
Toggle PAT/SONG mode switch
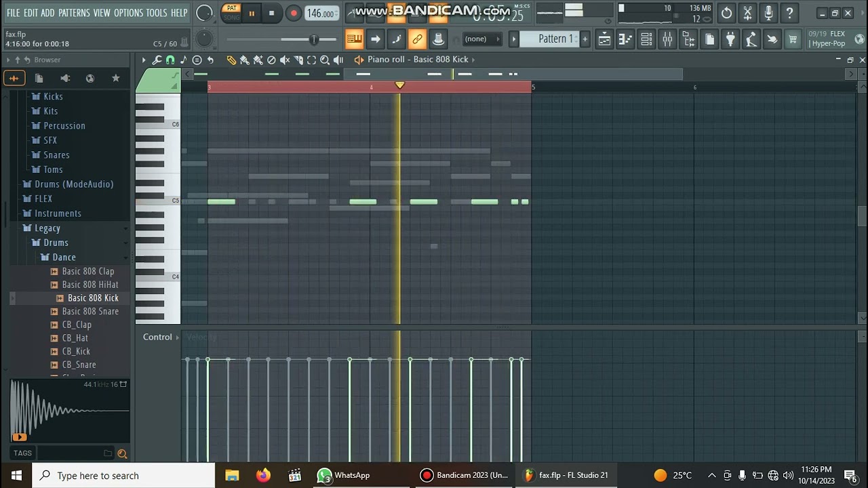tap(232, 13)
